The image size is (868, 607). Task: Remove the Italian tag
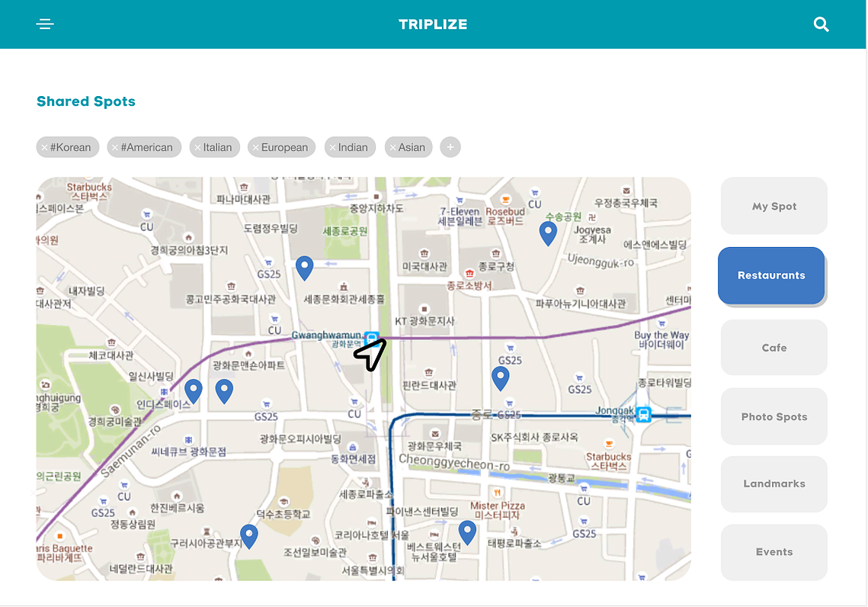coord(197,147)
